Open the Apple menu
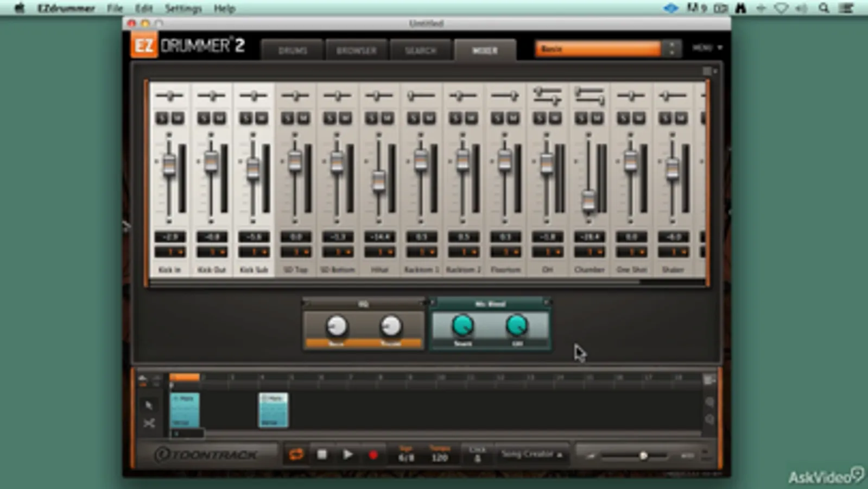This screenshot has width=868, height=489. tap(20, 8)
